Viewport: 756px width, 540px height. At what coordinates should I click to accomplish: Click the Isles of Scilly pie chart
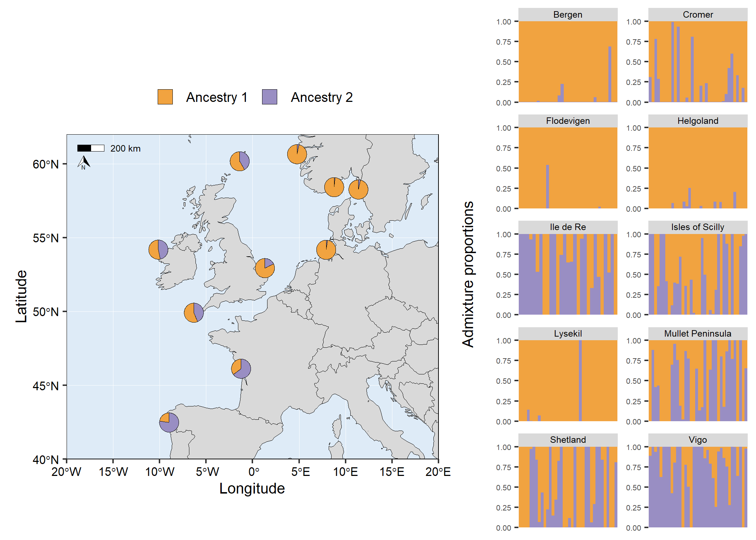194,312
